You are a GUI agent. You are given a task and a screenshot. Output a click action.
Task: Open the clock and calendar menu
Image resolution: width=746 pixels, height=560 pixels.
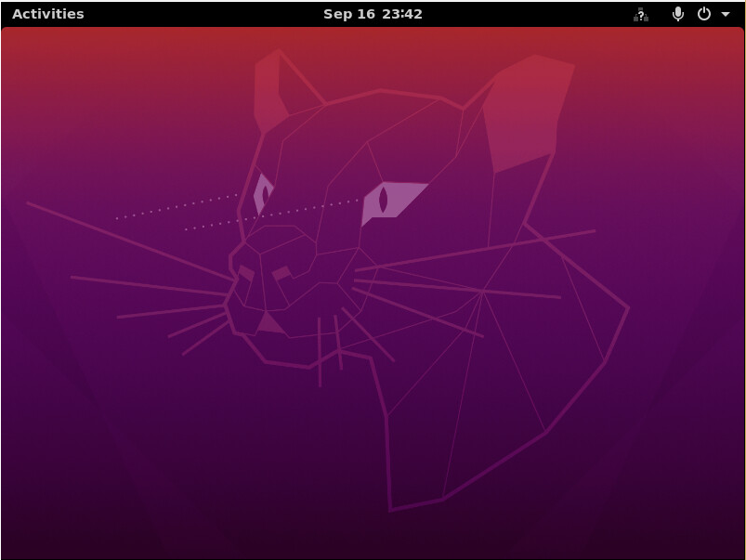tap(373, 14)
